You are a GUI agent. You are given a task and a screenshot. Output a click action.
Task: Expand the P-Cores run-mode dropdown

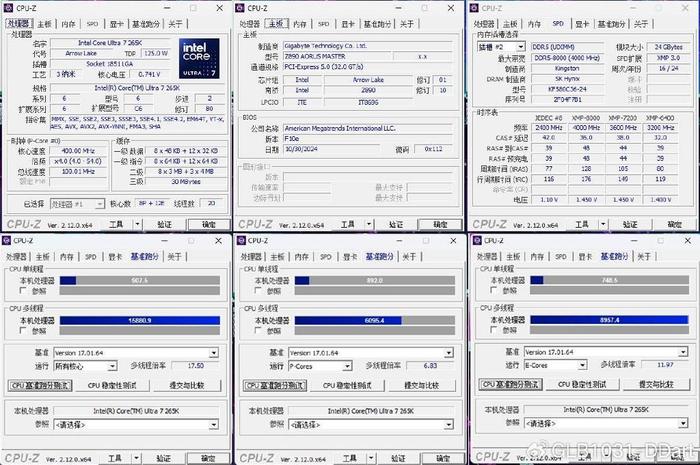[x=347, y=366]
